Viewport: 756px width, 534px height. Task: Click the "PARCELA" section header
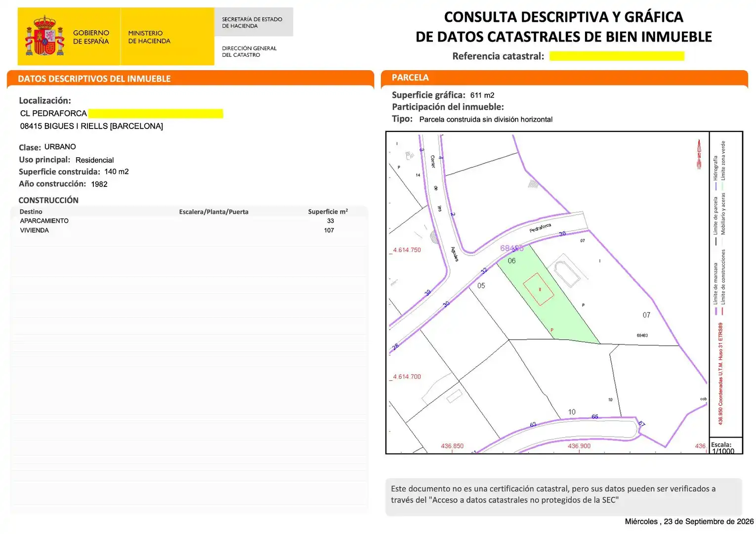(x=410, y=78)
